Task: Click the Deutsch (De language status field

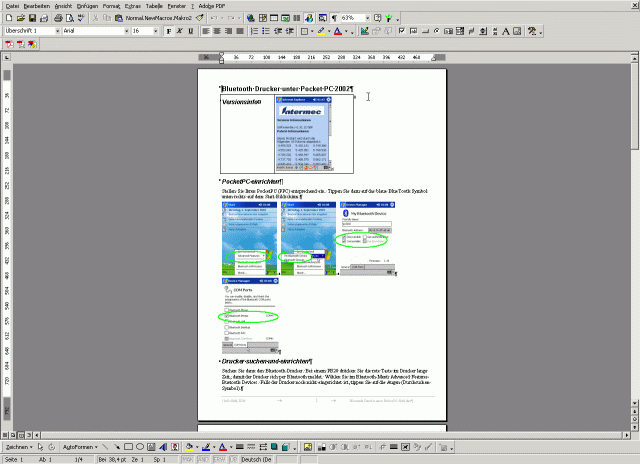Action: coord(256,460)
